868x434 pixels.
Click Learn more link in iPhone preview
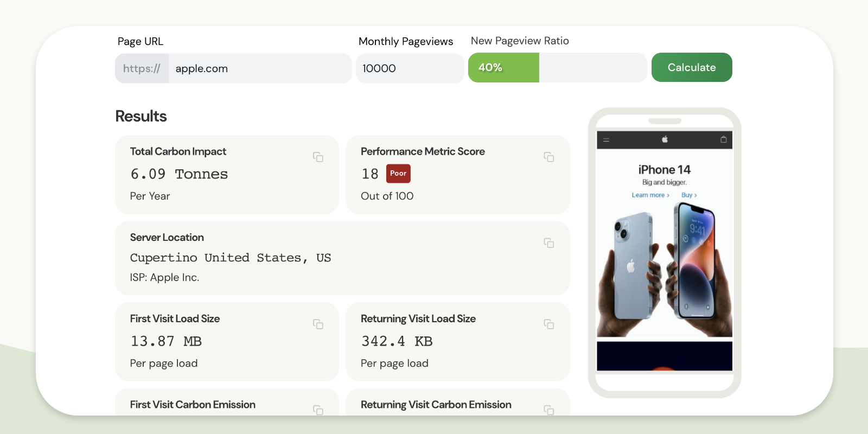coord(650,195)
